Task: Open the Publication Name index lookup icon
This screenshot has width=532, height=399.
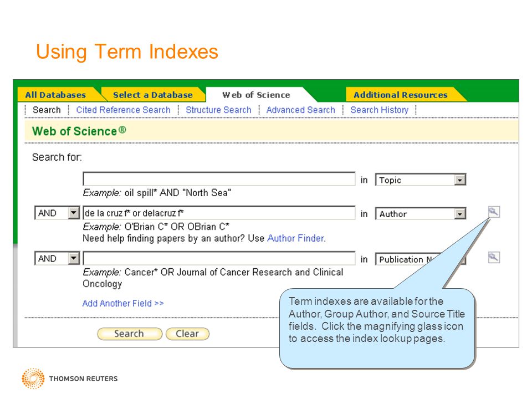Action: click(494, 258)
